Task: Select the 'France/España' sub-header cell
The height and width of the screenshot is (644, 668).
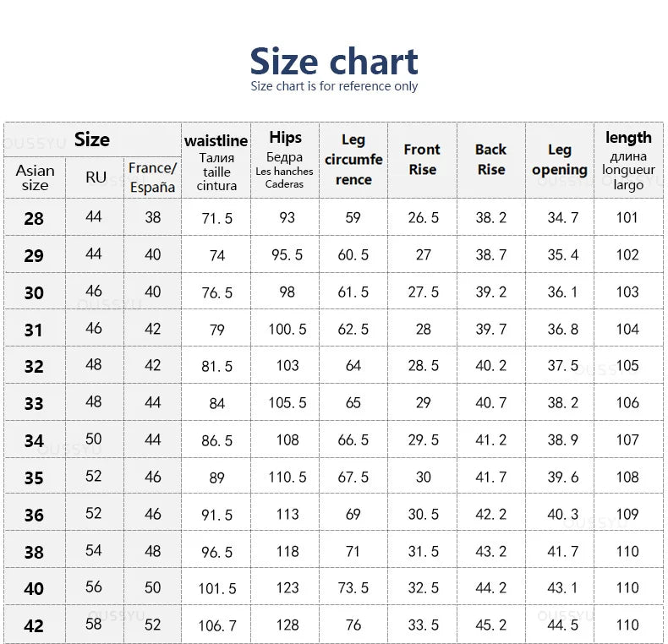Action: [152, 177]
